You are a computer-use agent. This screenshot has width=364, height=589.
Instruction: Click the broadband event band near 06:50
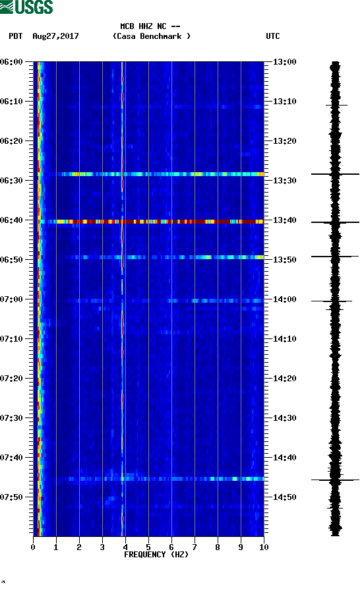click(164, 257)
